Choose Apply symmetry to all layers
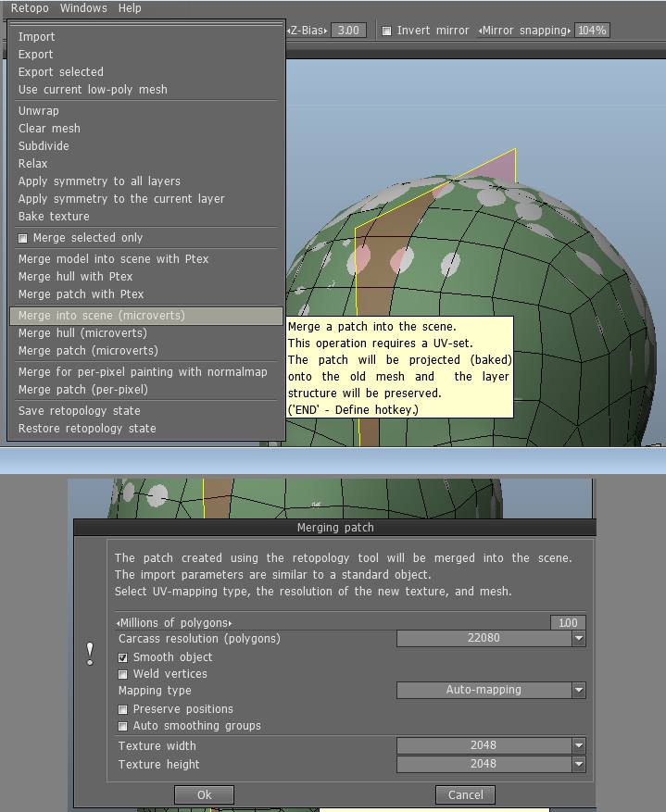The image size is (666, 812). pyautogui.click(x=99, y=181)
